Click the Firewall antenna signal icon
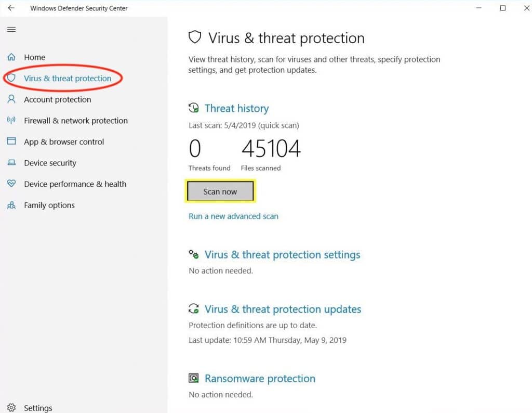This screenshot has width=532, height=413. [11, 121]
